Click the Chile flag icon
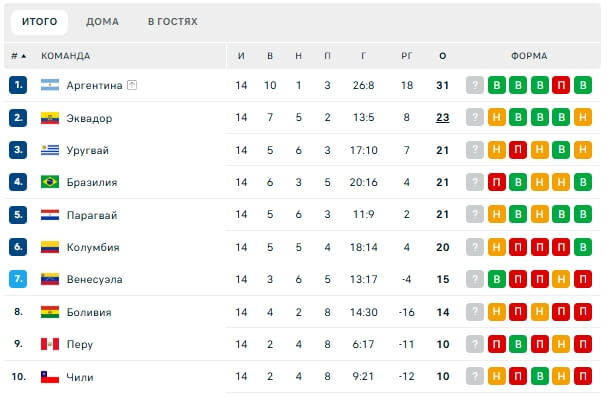The width and height of the screenshot is (612, 402). click(50, 377)
